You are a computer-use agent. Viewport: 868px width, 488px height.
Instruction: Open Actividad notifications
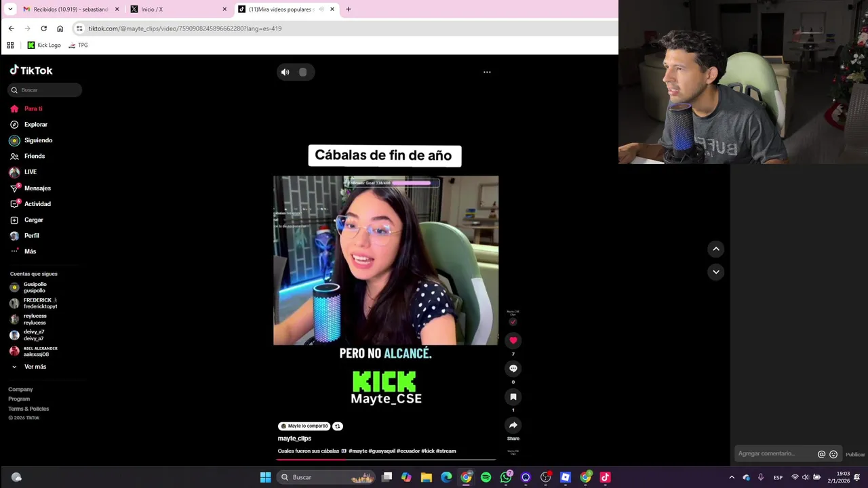31,204
